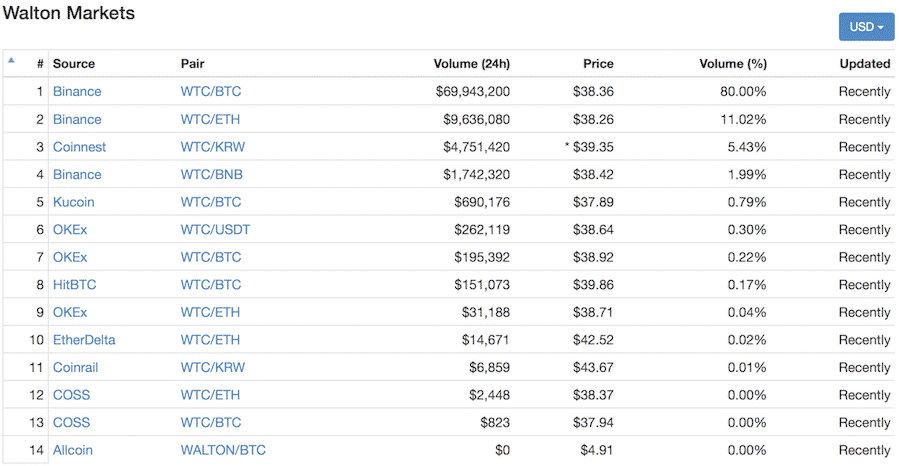Open the USD currency dropdown
Viewport: 899px width, 466px height.
point(866,27)
